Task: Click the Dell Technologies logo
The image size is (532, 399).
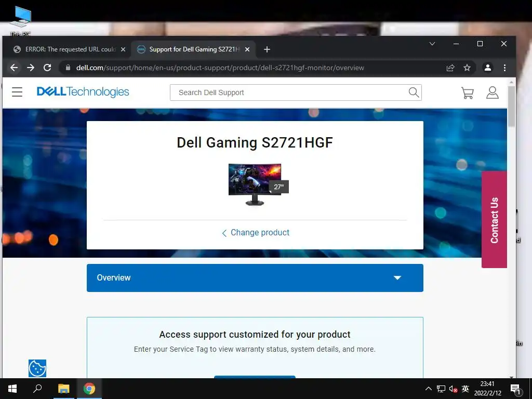Action: [83, 91]
